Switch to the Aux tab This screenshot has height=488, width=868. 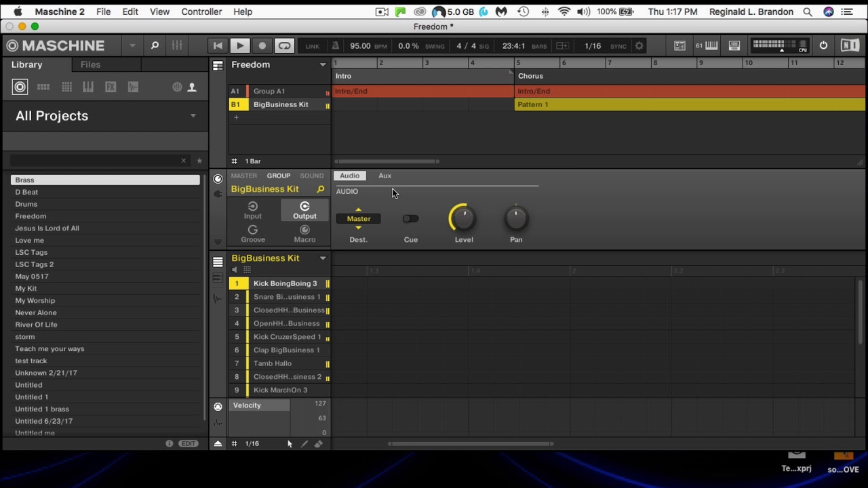click(384, 176)
